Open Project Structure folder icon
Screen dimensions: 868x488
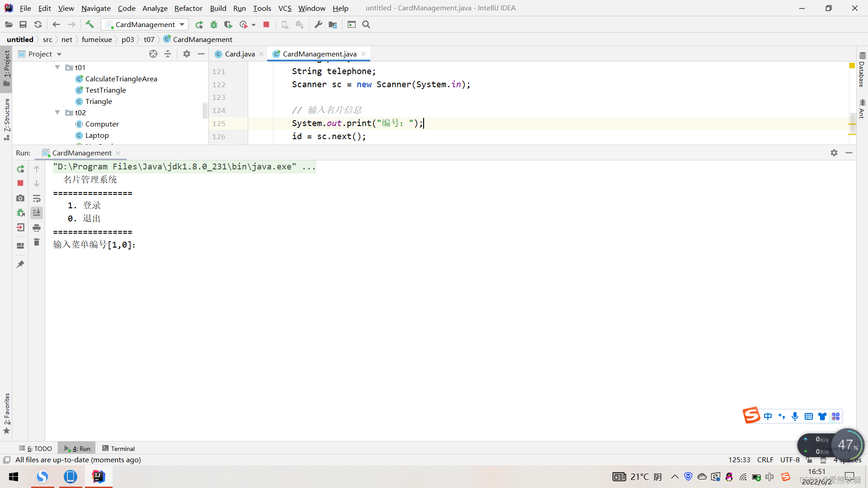[x=333, y=24]
